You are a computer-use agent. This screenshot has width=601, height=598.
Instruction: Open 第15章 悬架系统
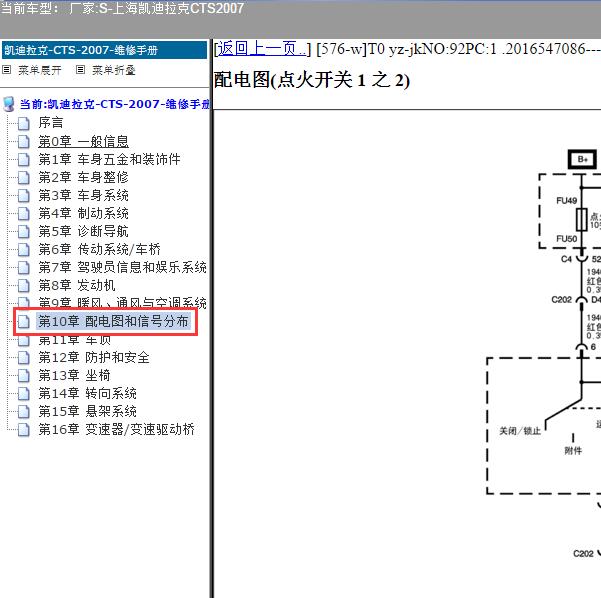tap(87, 411)
